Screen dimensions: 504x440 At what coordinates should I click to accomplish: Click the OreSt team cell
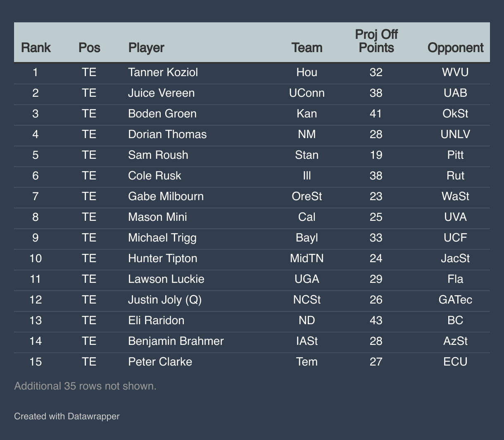tap(307, 196)
